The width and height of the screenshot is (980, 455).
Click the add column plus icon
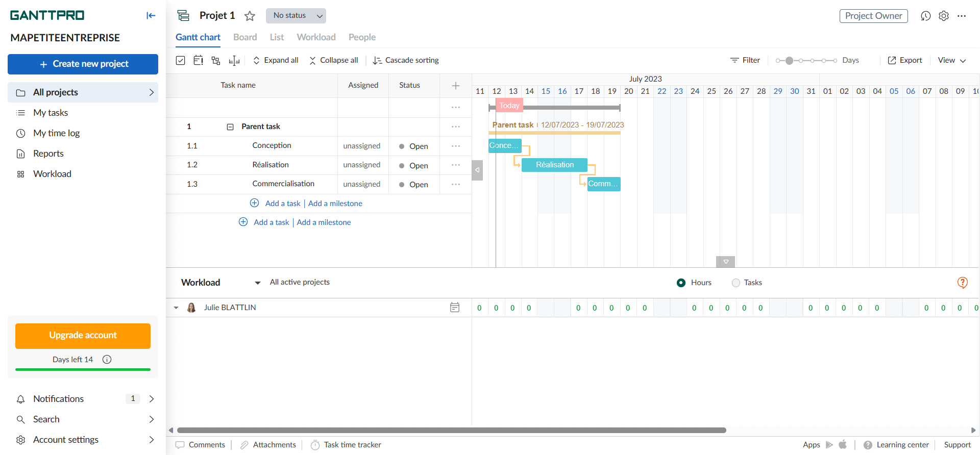[456, 86]
